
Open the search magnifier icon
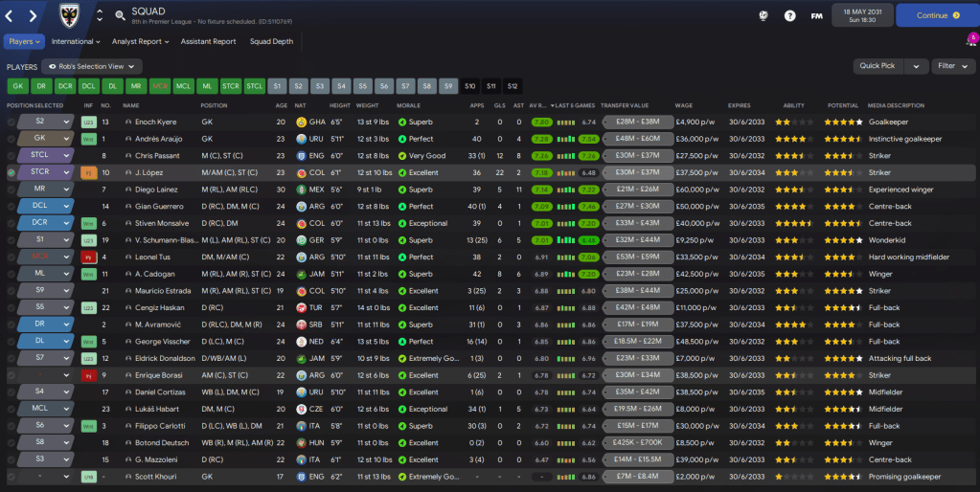[x=120, y=15]
